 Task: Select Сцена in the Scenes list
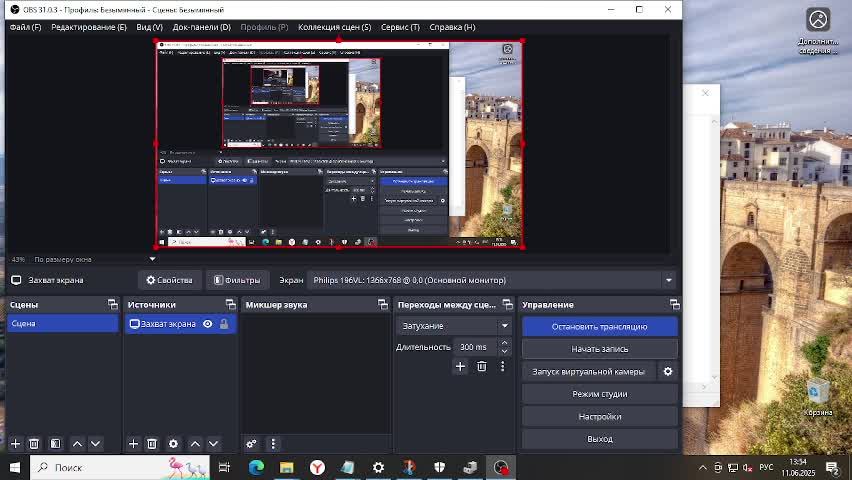pos(63,323)
